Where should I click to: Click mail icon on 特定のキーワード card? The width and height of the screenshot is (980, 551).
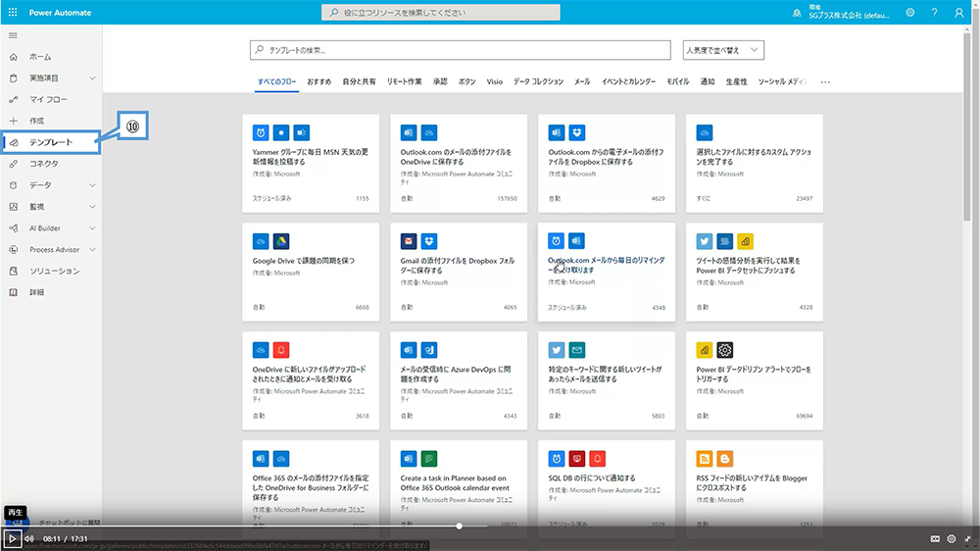tap(577, 350)
